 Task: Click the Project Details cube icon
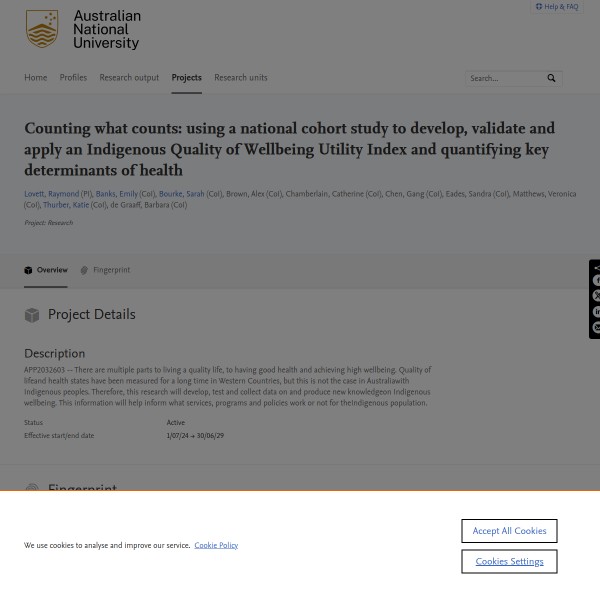pos(32,315)
